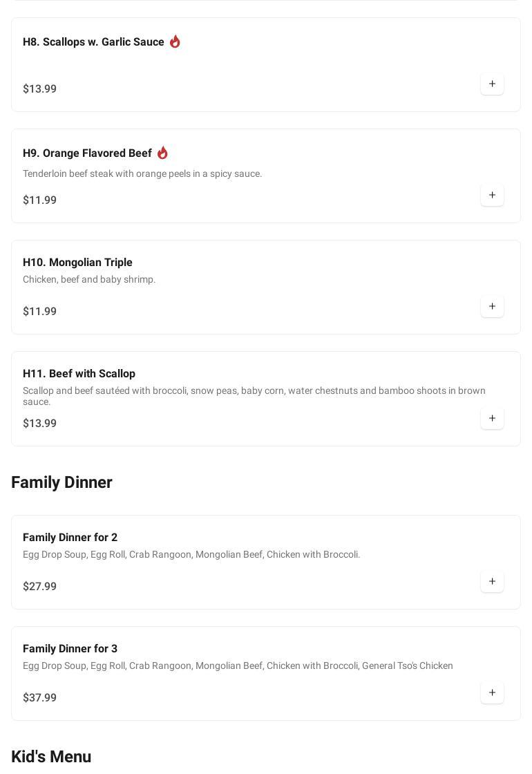Add H11 Beef with Scallop to order
This screenshot has height=774, width=532.
pos(492,419)
